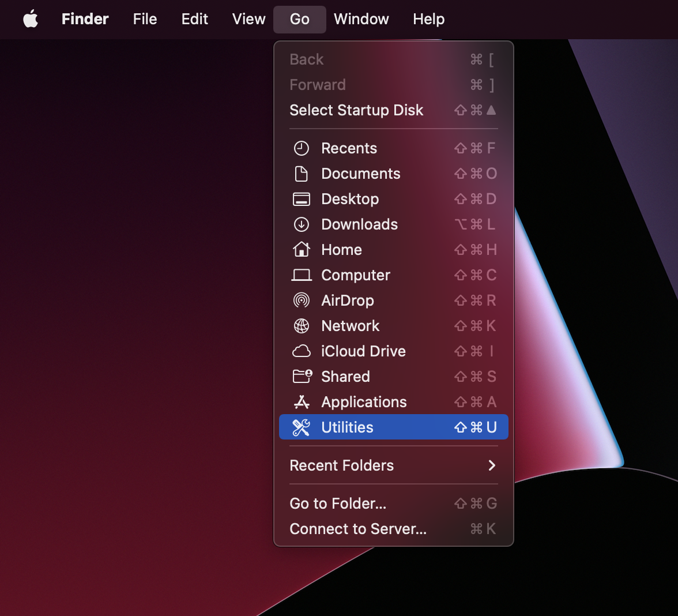The height and width of the screenshot is (616, 678).
Task: Open Recent Folders submenu entry
Action: (393, 465)
